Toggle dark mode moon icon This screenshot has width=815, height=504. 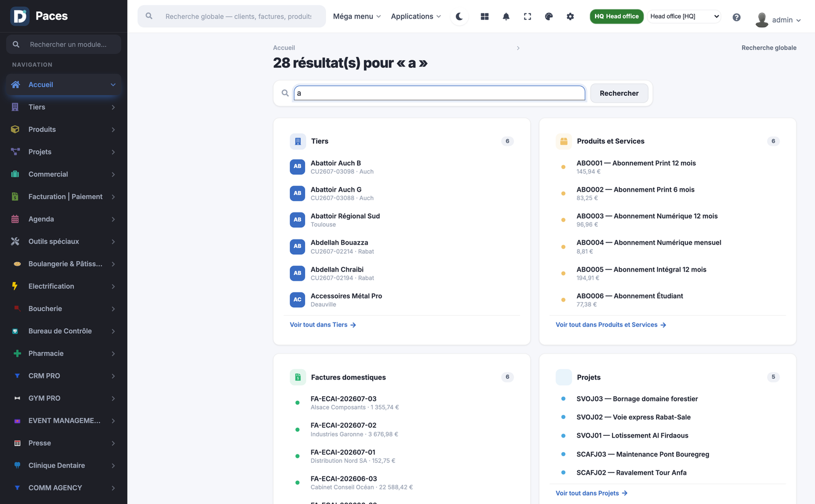click(x=459, y=16)
